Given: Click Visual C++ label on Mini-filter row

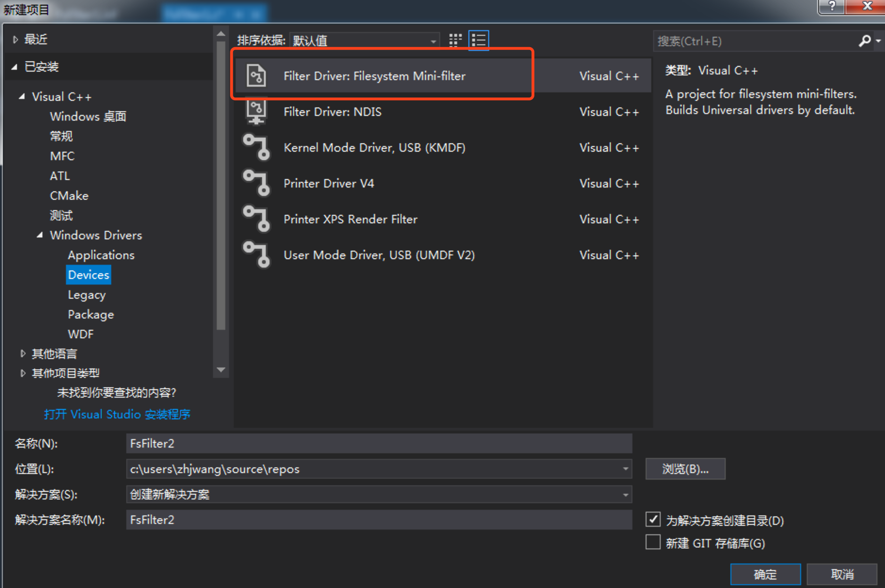Looking at the screenshot, I should [609, 76].
